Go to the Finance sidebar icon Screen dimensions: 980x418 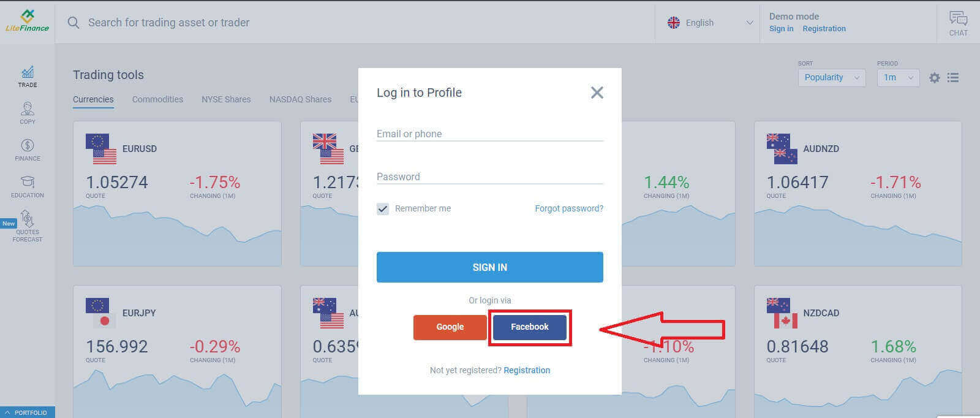[28, 150]
